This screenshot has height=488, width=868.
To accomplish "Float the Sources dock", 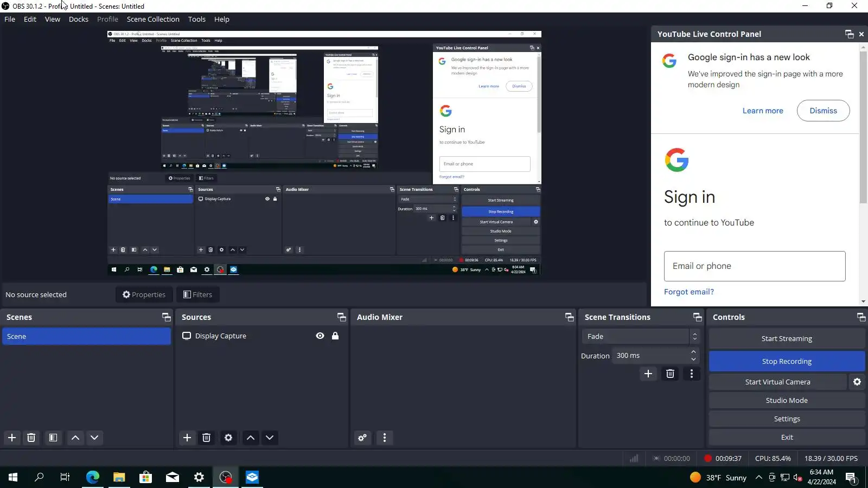I will coord(342,317).
